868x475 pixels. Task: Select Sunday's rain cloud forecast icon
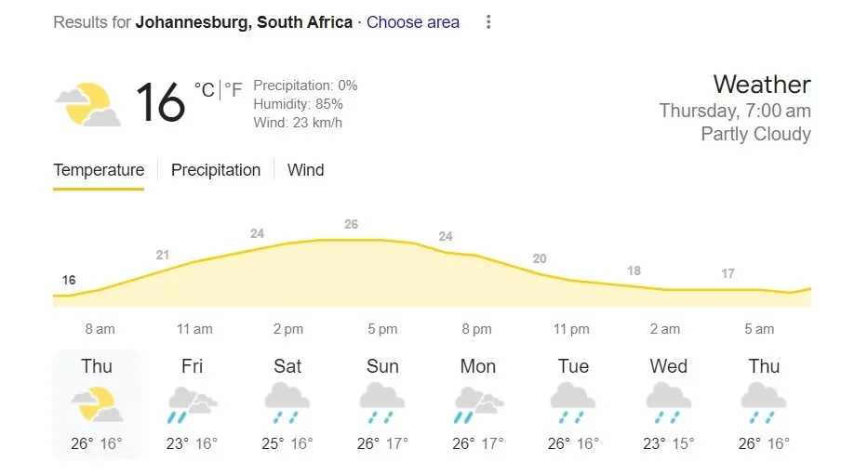coord(382,404)
